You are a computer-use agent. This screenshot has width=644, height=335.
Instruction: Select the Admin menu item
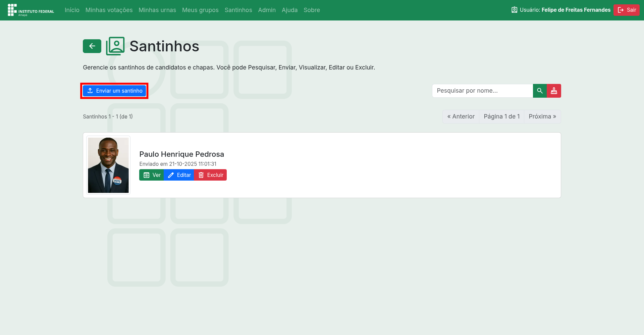[267, 10]
